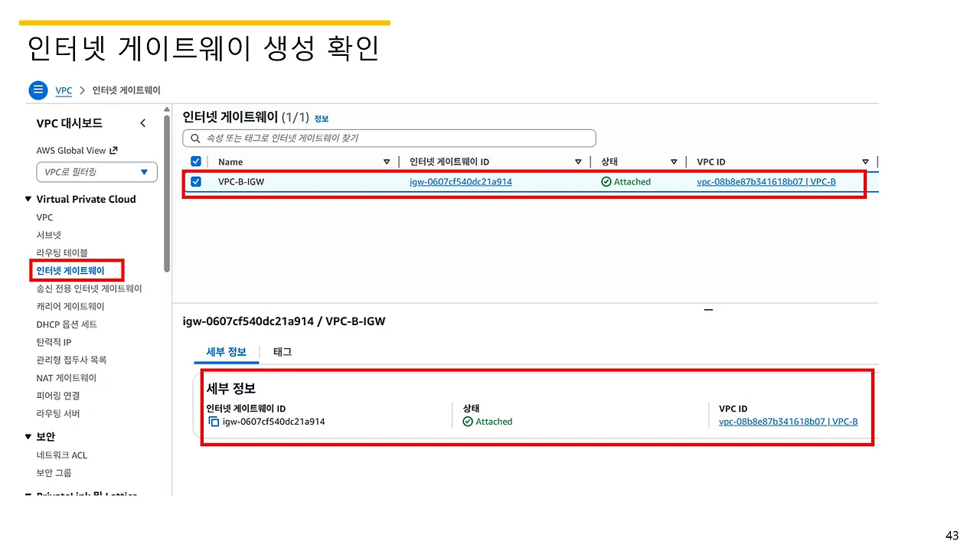The width and height of the screenshot is (980, 551).
Task: Click the Attached status in details panel
Action: click(x=488, y=422)
